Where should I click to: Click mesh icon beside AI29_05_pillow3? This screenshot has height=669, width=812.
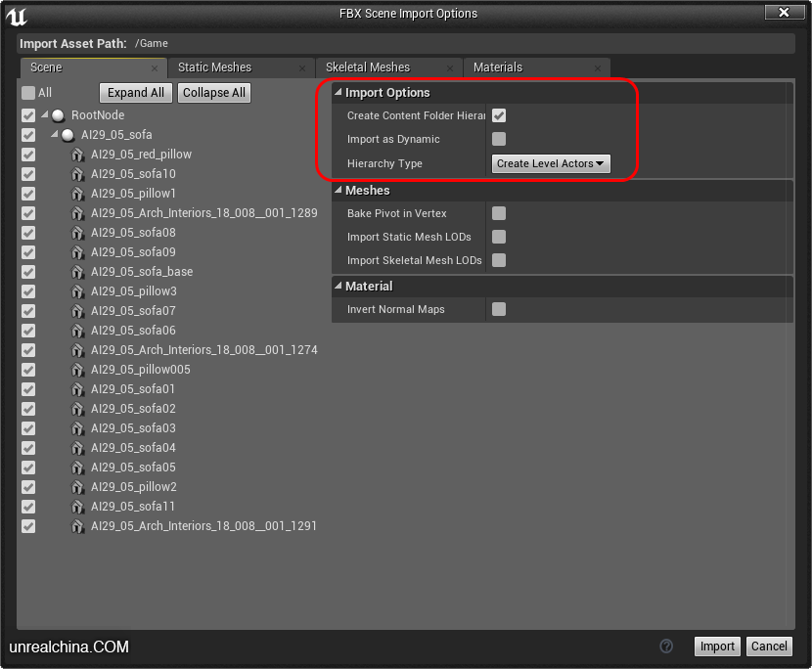77,291
